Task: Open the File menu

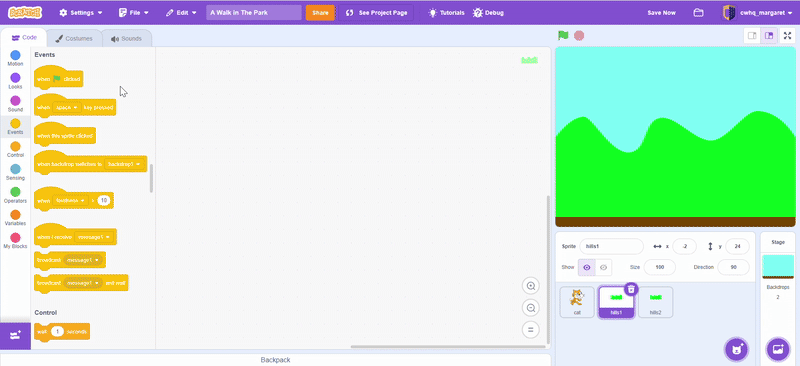Action: (x=134, y=13)
